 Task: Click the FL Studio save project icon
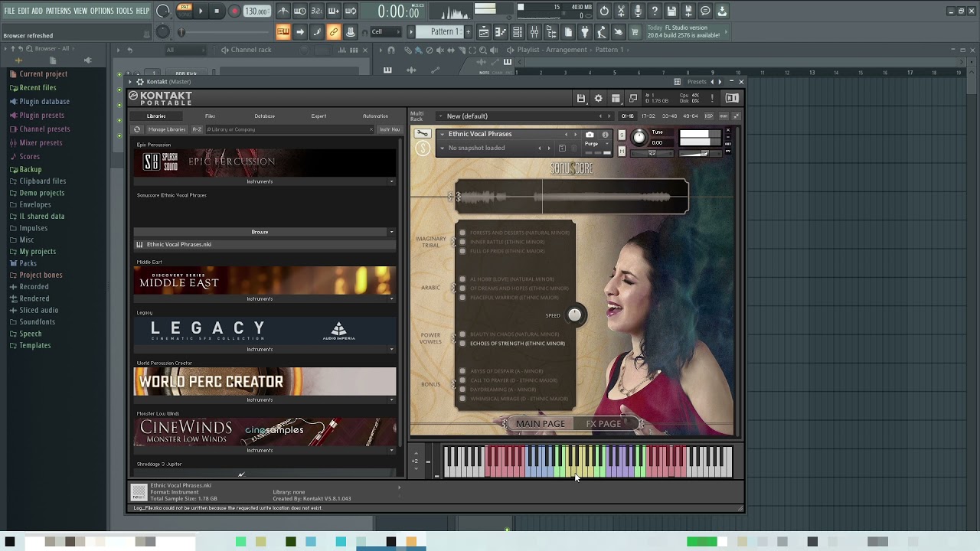[x=671, y=11]
